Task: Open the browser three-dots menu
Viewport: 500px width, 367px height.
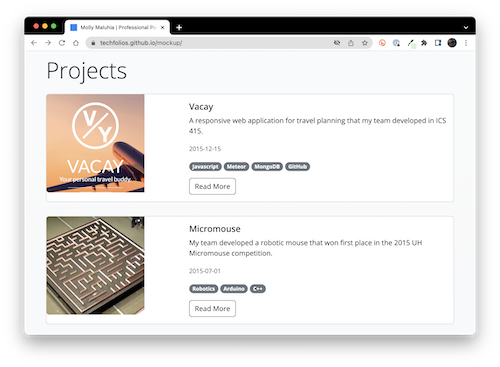Action: [x=466, y=43]
